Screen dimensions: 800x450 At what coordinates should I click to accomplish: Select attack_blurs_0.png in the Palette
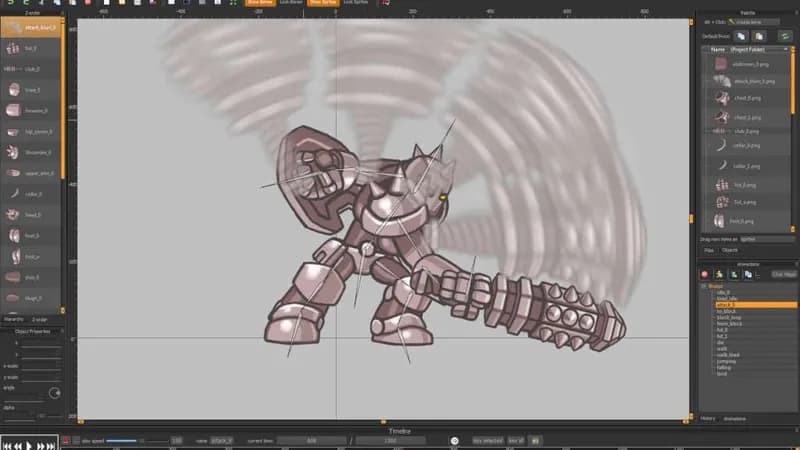(x=747, y=81)
